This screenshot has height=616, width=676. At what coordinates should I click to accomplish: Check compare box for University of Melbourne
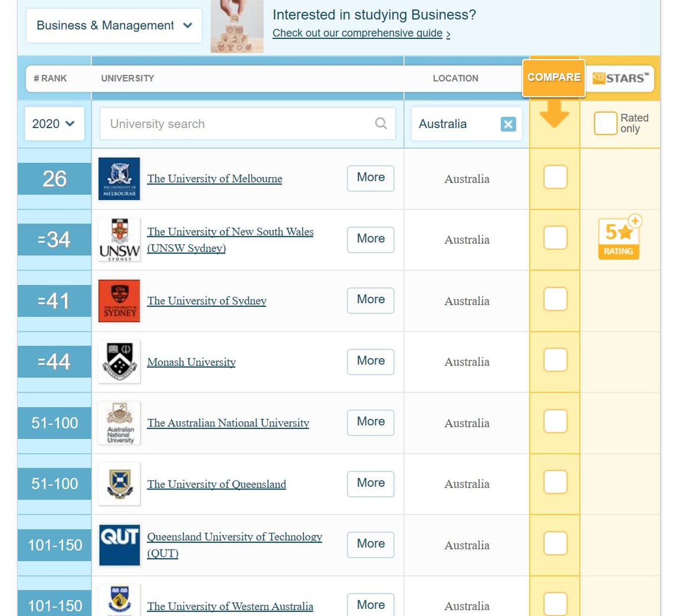tap(555, 177)
